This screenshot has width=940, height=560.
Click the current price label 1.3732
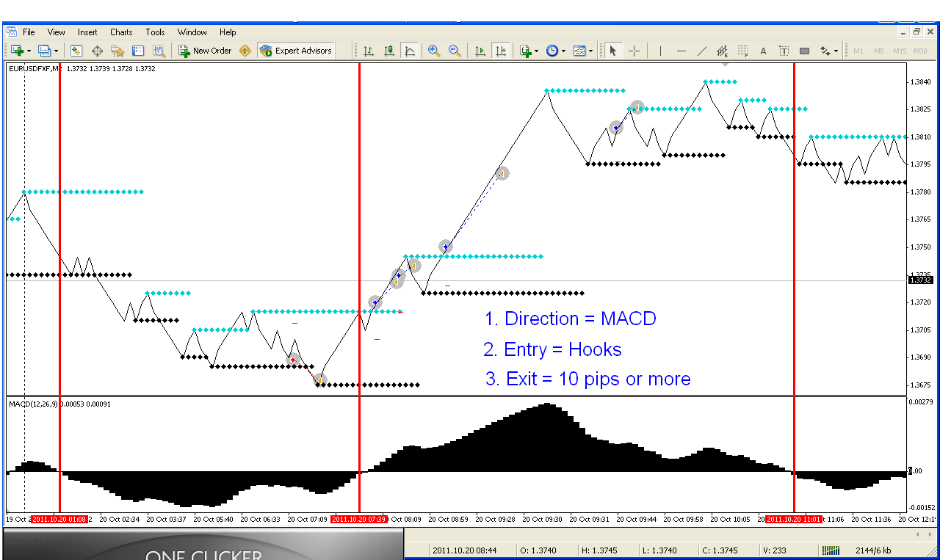pyautogui.click(x=919, y=280)
